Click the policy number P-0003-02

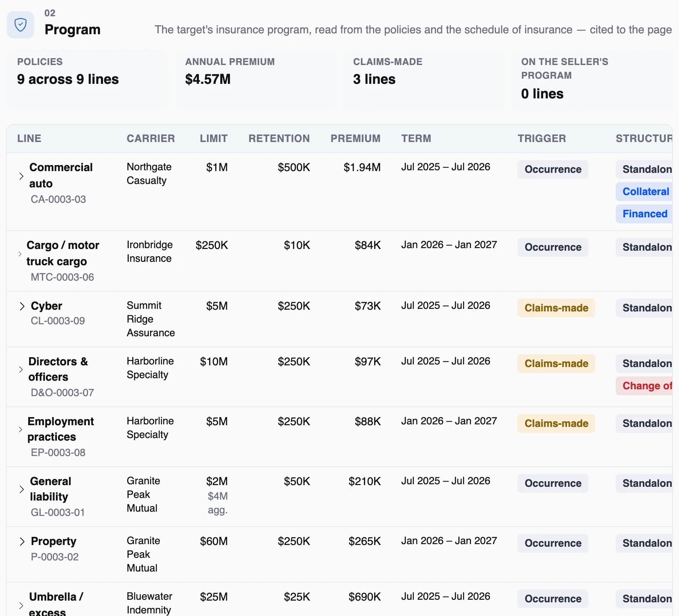click(55, 557)
